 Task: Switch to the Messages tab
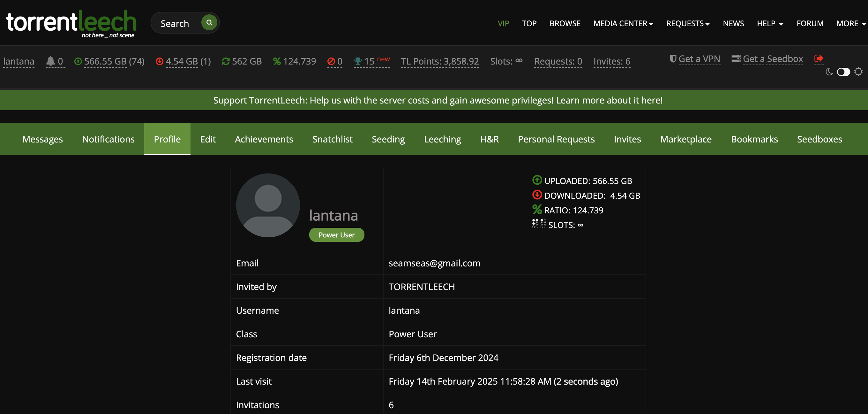(x=42, y=139)
